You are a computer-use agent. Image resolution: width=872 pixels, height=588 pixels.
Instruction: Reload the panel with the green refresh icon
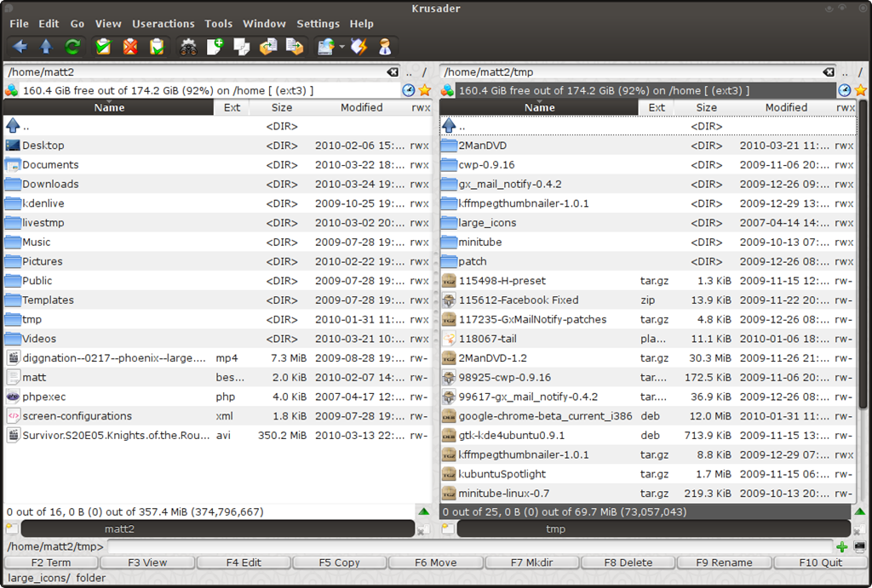click(x=72, y=47)
